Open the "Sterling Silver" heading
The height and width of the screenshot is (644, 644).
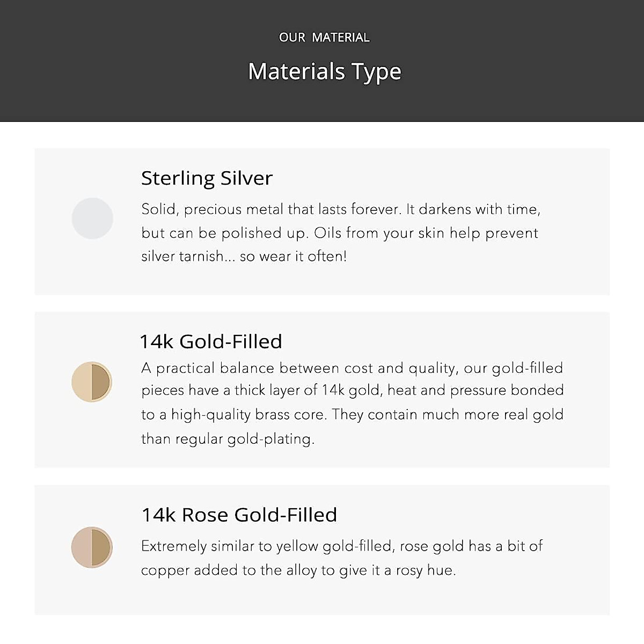(x=207, y=178)
